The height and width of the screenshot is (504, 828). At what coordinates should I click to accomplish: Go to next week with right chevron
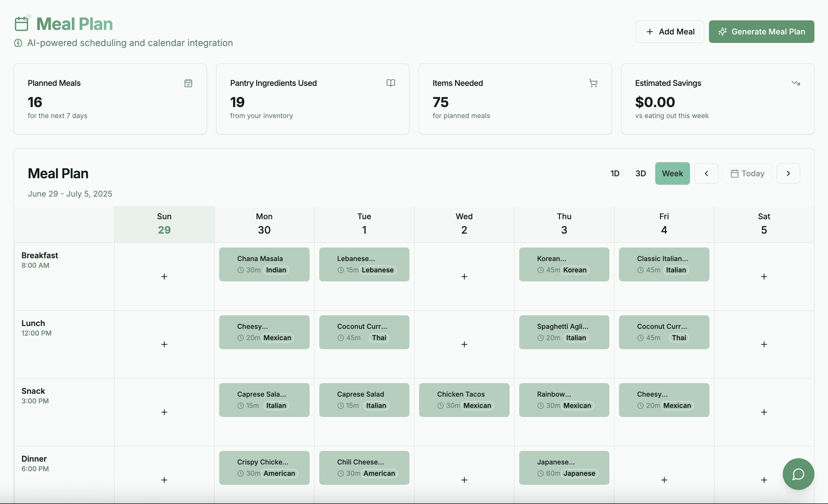click(788, 173)
